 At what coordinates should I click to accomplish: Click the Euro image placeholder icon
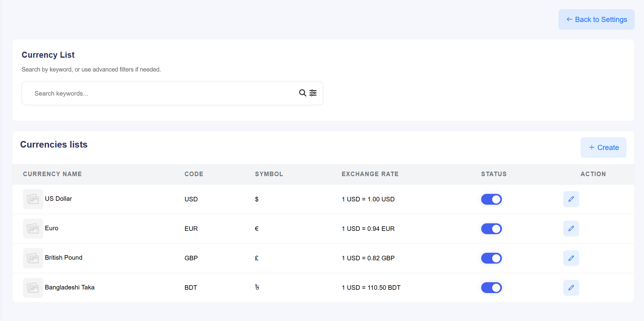coord(33,228)
